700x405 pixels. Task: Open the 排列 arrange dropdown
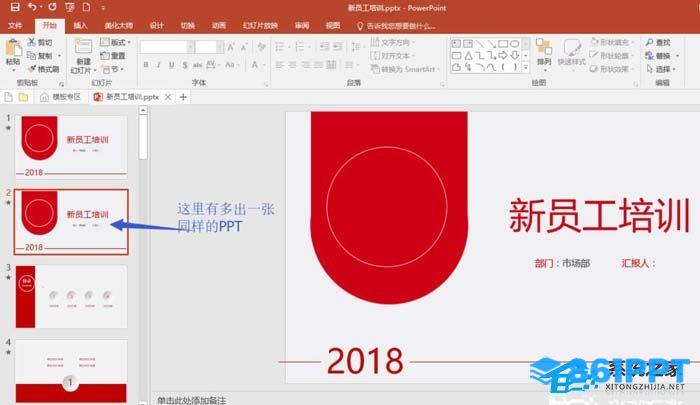[x=544, y=53]
